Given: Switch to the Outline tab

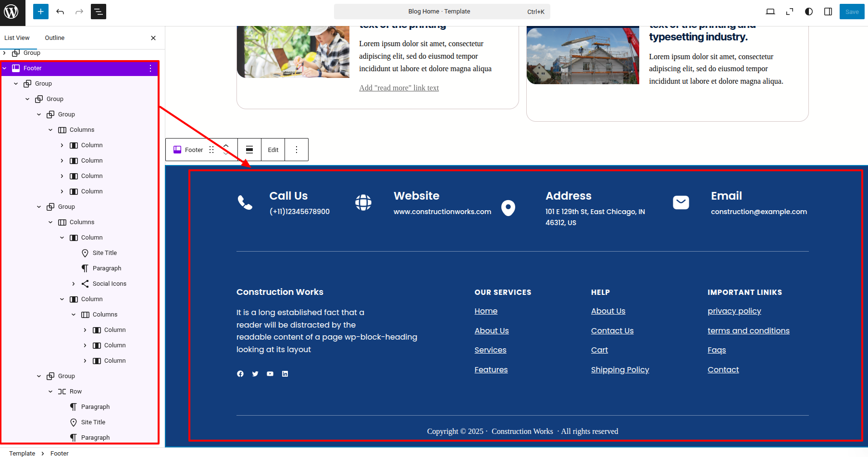Looking at the screenshot, I should [54, 38].
